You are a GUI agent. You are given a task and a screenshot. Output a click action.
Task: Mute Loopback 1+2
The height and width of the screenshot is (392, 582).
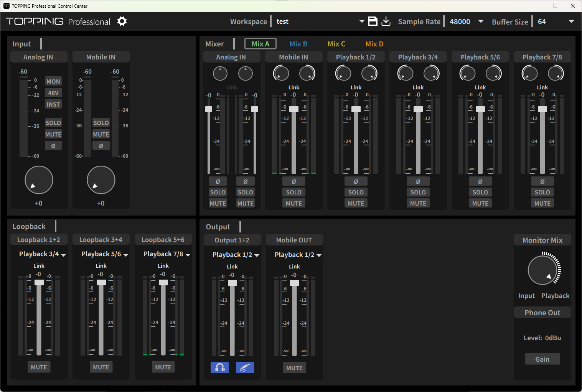39,367
